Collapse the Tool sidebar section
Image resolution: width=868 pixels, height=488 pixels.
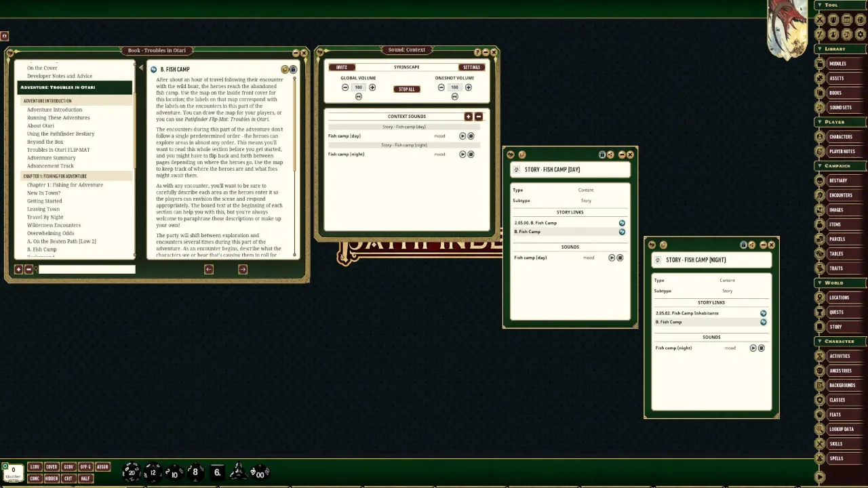818,5
